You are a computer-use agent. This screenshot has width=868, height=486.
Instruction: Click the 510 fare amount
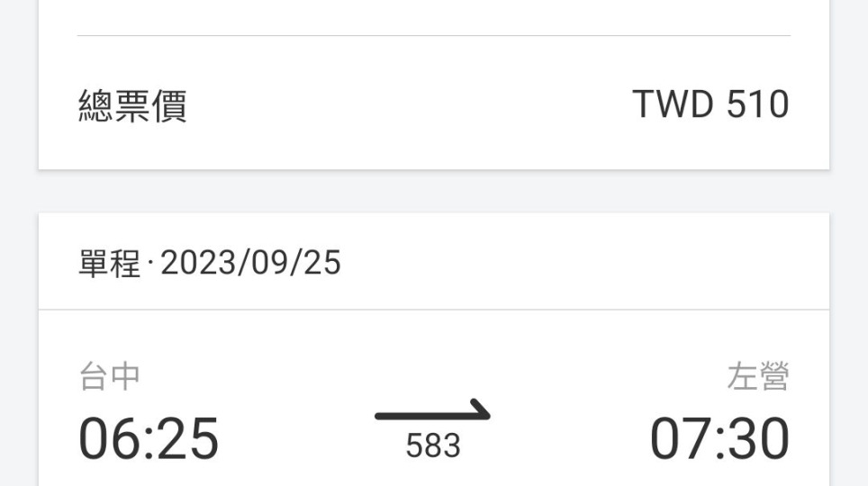757,104
